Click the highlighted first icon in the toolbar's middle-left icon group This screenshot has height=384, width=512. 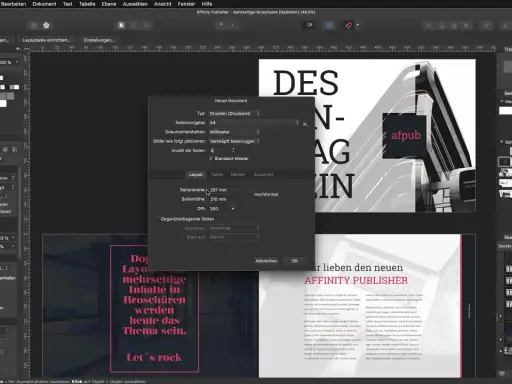pos(122,25)
